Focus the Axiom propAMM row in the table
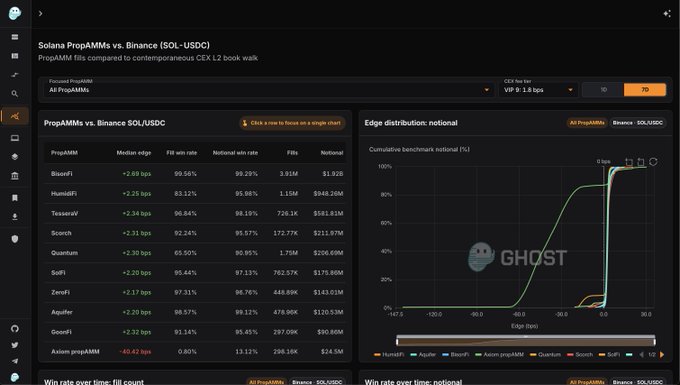Image resolution: width=680 pixels, height=385 pixels. (x=195, y=352)
